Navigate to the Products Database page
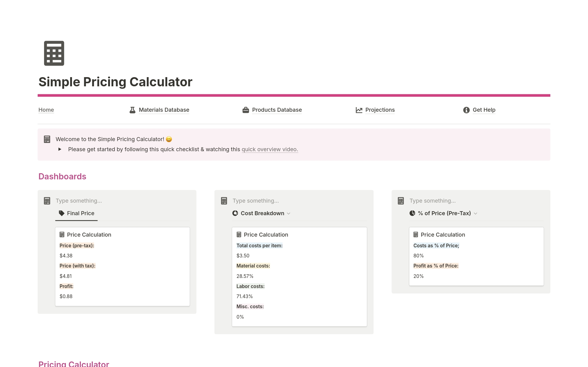 (x=276, y=110)
